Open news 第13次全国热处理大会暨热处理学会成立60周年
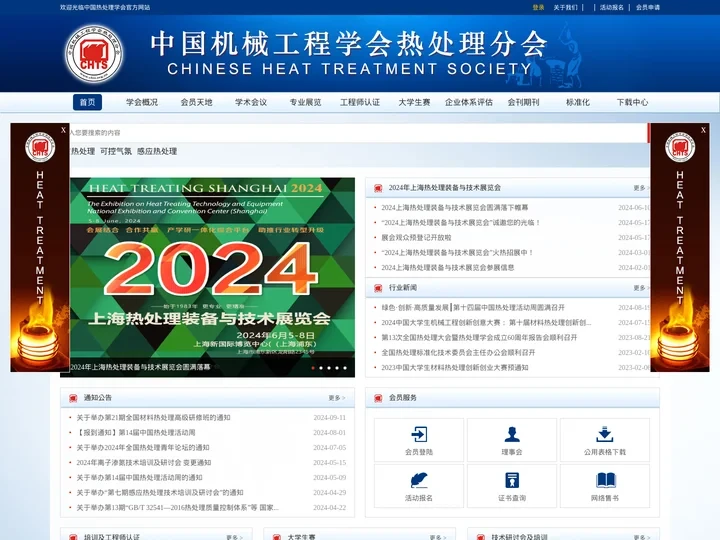720x540 pixels. point(479,338)
